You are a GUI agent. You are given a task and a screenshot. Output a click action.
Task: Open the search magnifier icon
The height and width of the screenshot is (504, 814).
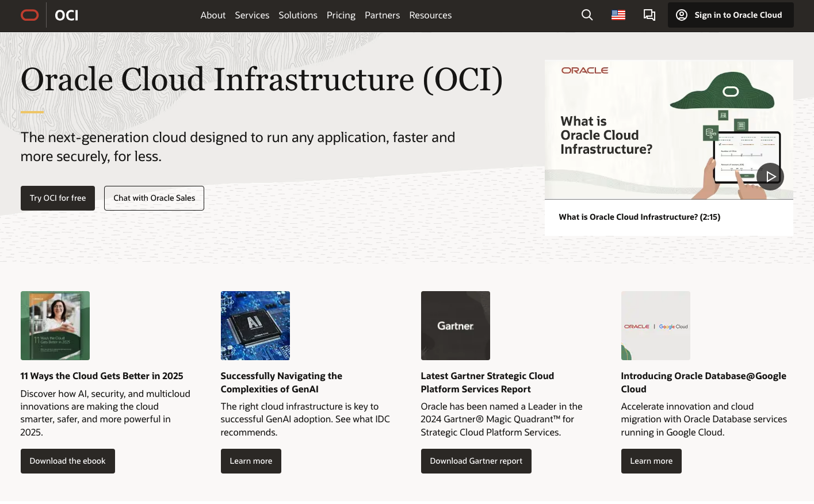pos(587,15)
